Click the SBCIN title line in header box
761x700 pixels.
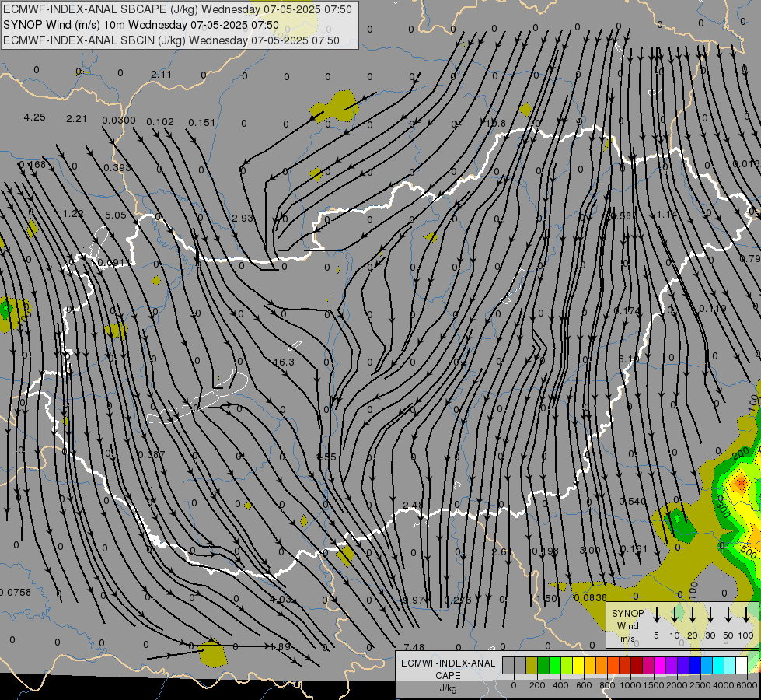coord(171,40)
